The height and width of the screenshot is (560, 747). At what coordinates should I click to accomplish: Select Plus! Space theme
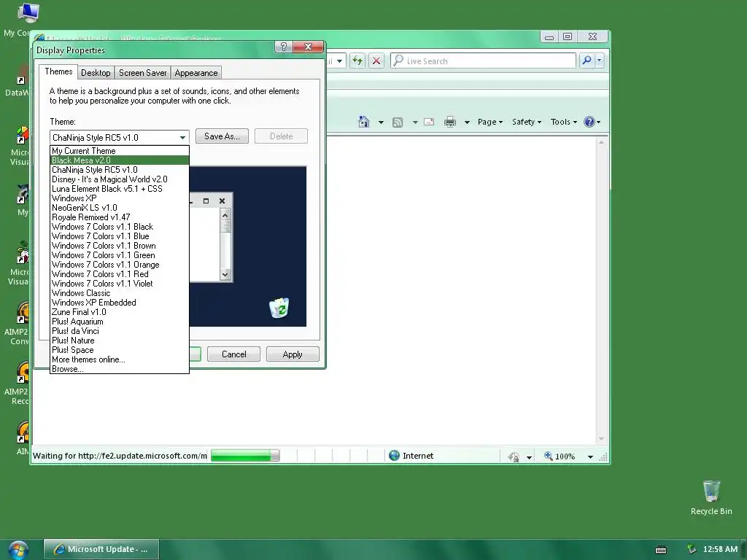point(119,350)
